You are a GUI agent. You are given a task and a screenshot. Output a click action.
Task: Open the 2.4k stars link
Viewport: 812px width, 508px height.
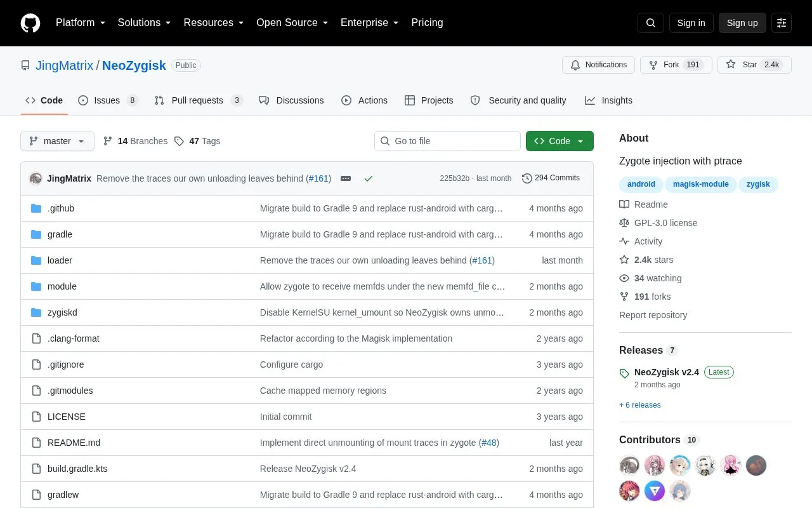646,260
